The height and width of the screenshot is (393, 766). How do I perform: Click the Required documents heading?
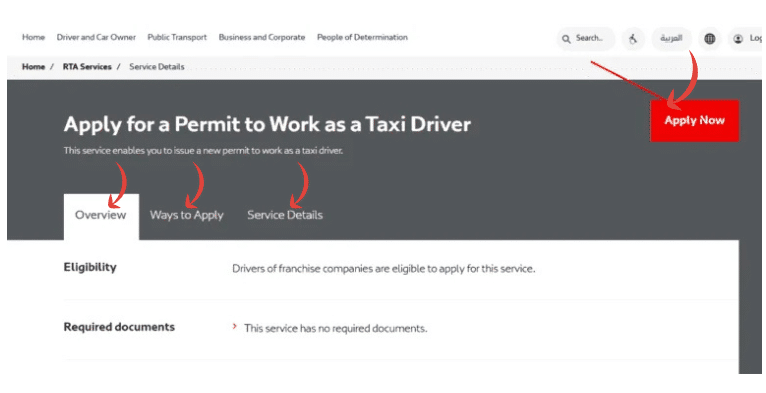click(x=119, y=327)
